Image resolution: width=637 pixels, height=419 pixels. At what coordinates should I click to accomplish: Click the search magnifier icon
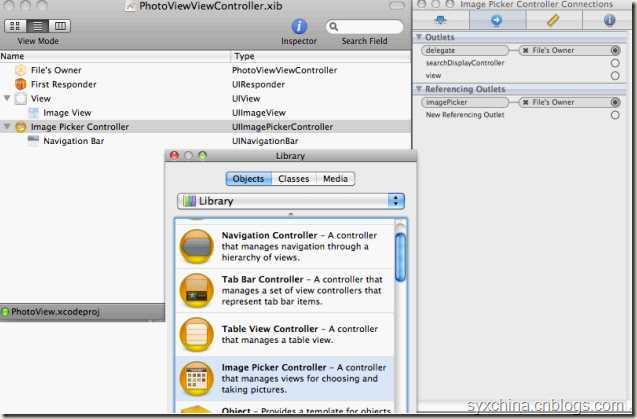(334, 27)
